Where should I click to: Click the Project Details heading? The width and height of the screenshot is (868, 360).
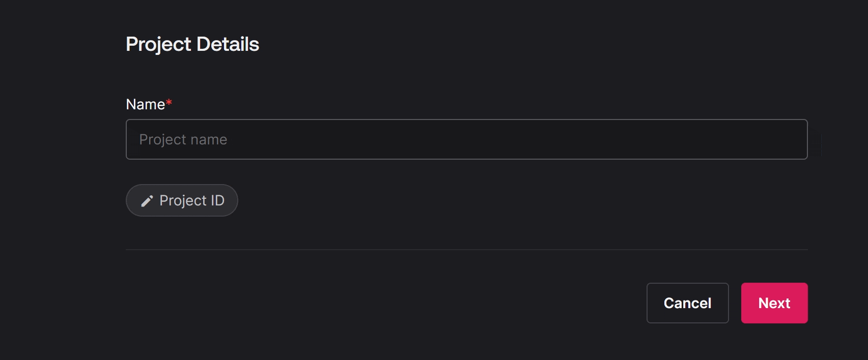point(192,44)
